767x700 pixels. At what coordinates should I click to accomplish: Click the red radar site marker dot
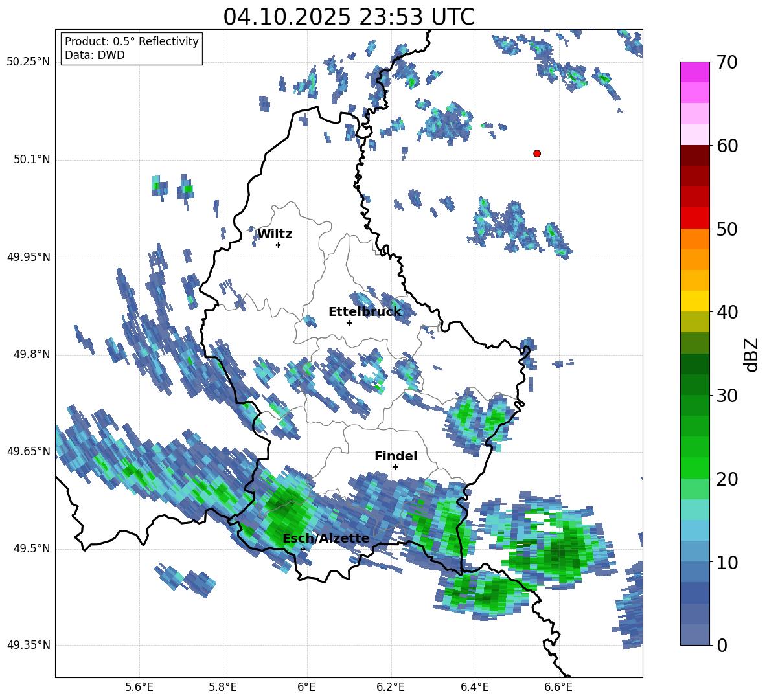[x=537, y=153]
